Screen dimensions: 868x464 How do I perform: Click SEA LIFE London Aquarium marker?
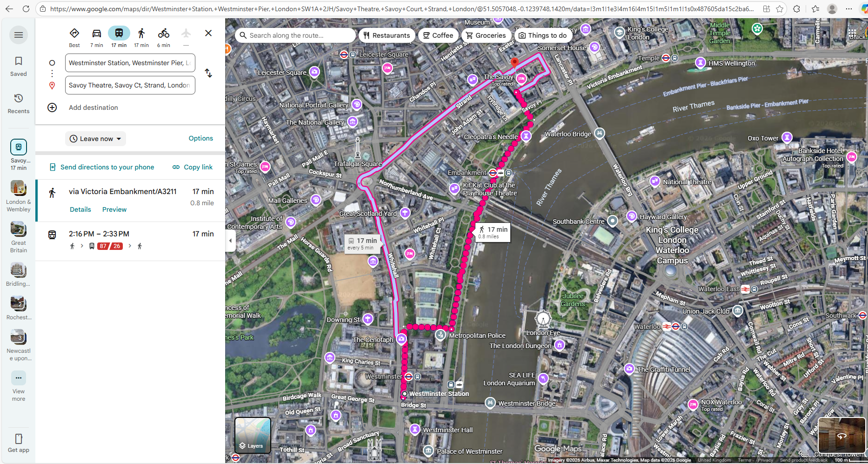(543, 378)
